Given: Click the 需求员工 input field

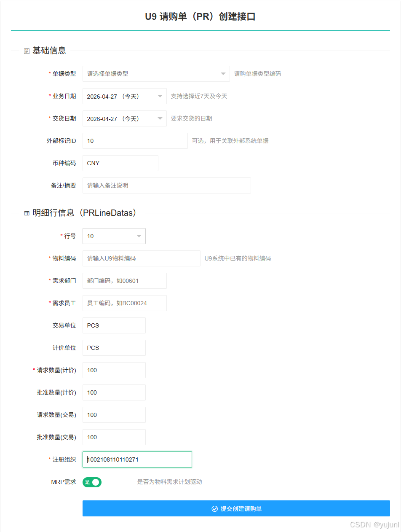Looking at the screenshot, I should point(125,303).
